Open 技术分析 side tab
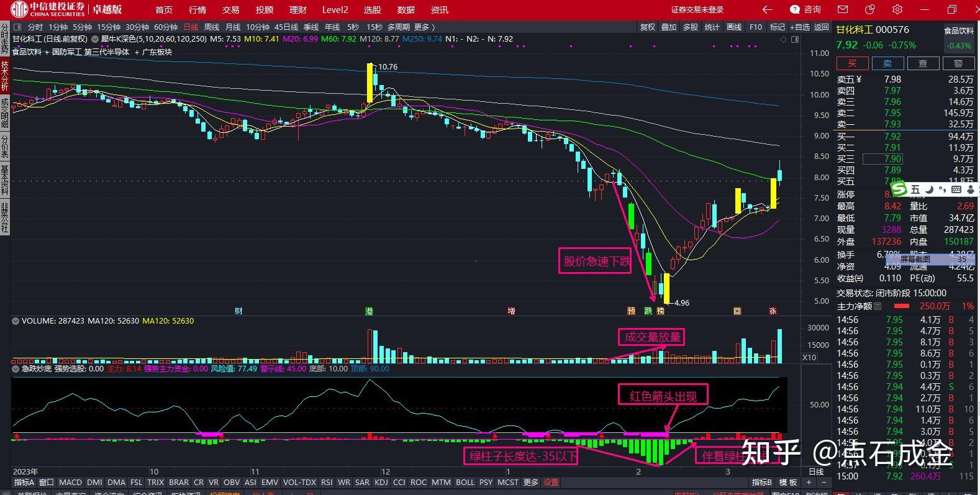This screenshot has height=495, width=980. (5, 76)
